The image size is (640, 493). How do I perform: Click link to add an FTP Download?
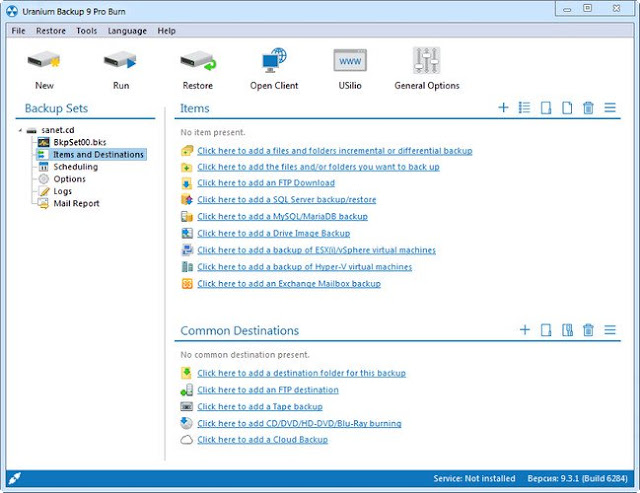[266, 183]
